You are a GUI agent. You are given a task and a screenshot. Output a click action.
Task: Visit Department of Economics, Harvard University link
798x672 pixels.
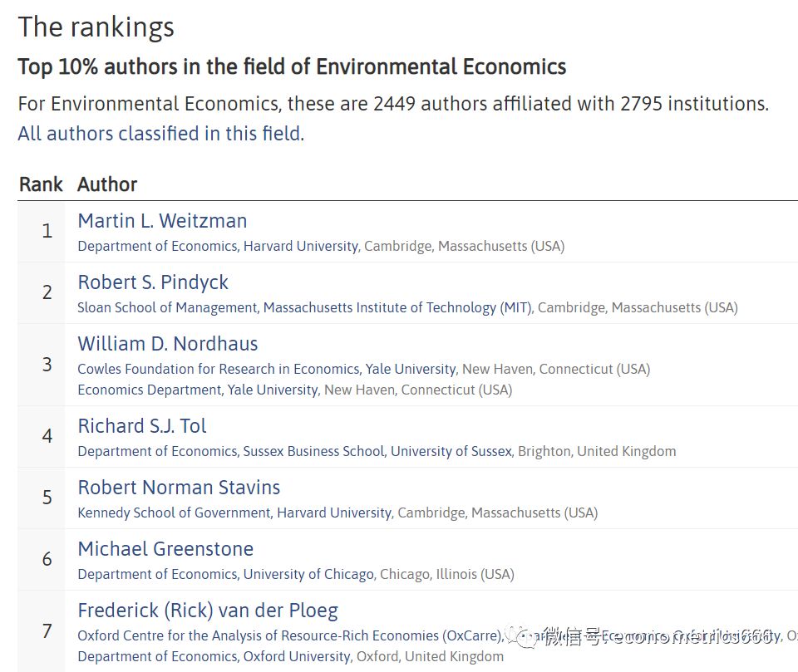click(219, 246)
